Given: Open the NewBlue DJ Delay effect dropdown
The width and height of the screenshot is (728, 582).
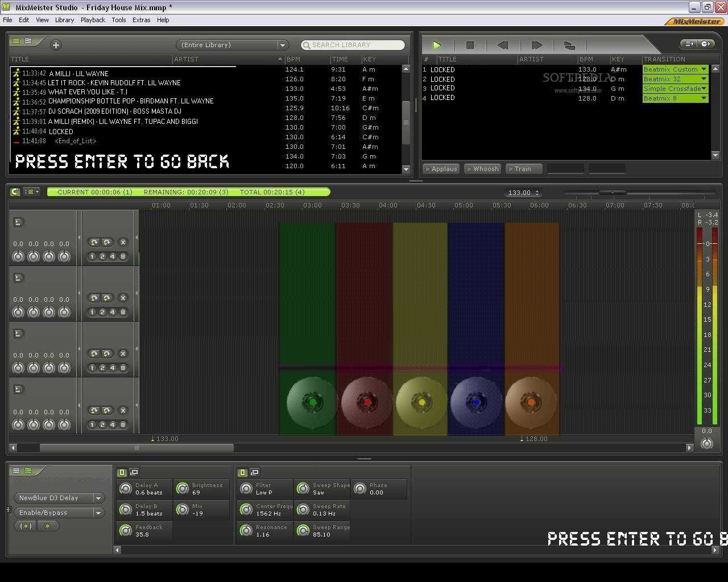Looking at the screenshot, I should [60, 498].
